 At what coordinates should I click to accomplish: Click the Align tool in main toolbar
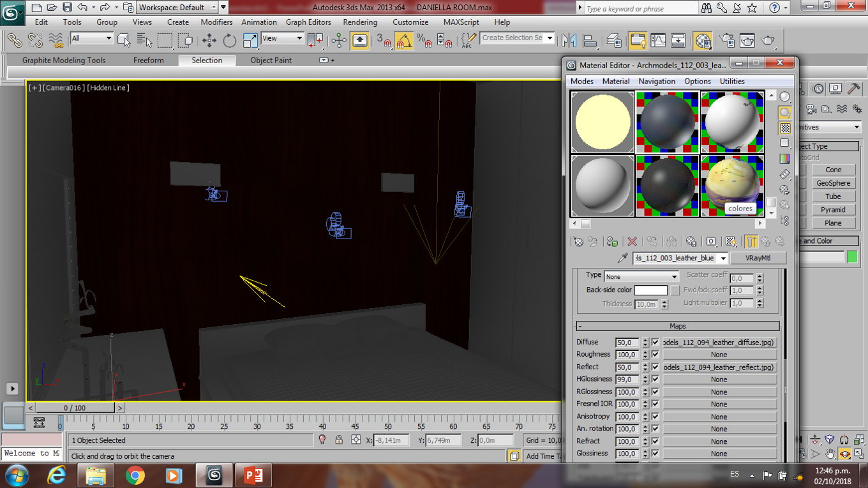point(589,40)
